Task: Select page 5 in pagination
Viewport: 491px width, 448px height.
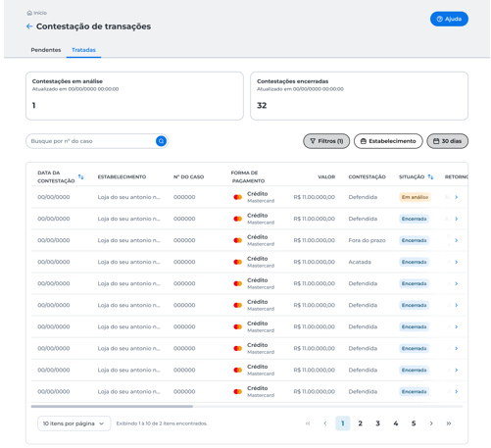Action: pos(414,423)
